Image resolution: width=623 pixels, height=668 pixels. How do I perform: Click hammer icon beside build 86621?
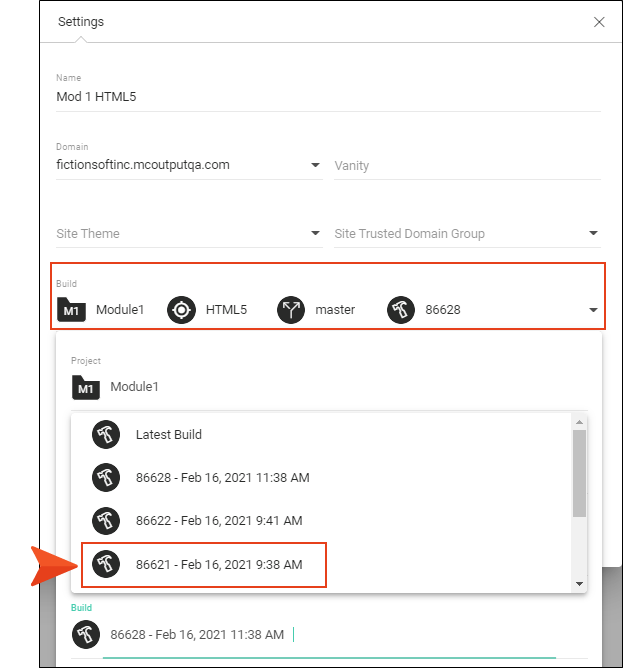[x=106, y=564]
